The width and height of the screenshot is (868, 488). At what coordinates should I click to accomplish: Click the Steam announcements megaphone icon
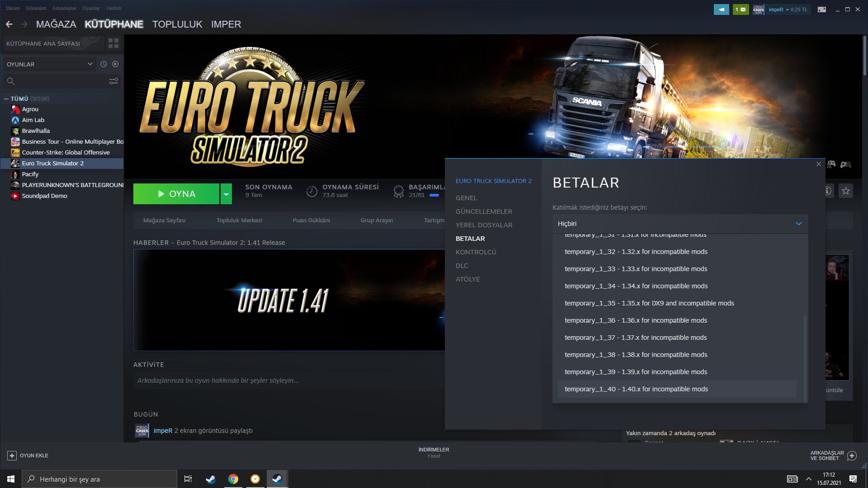[x=721, y=9]
